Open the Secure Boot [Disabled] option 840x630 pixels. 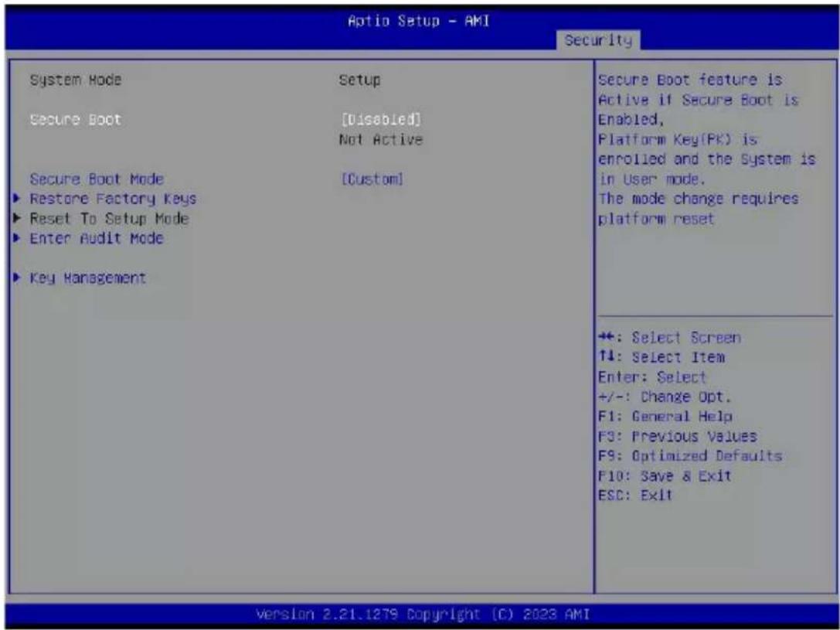380,119
